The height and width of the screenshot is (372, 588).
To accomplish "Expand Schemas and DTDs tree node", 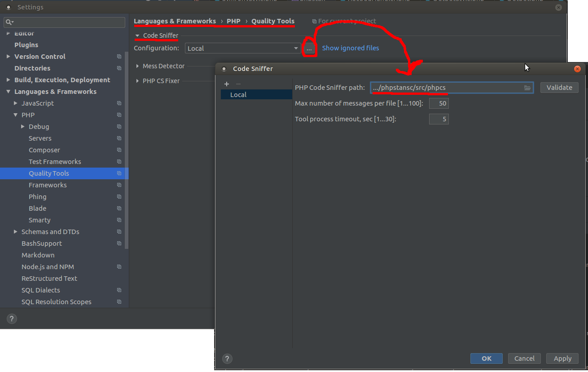I will point(16,232).
